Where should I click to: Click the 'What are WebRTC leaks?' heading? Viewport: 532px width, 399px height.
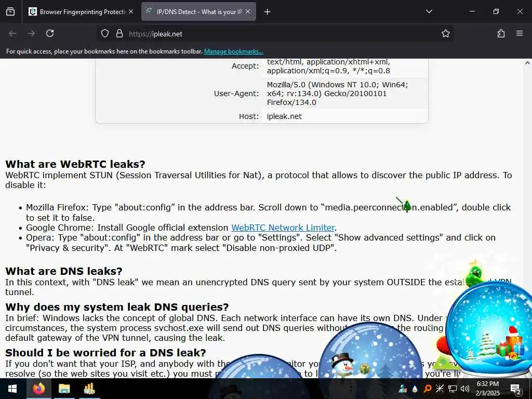(75, 164)
